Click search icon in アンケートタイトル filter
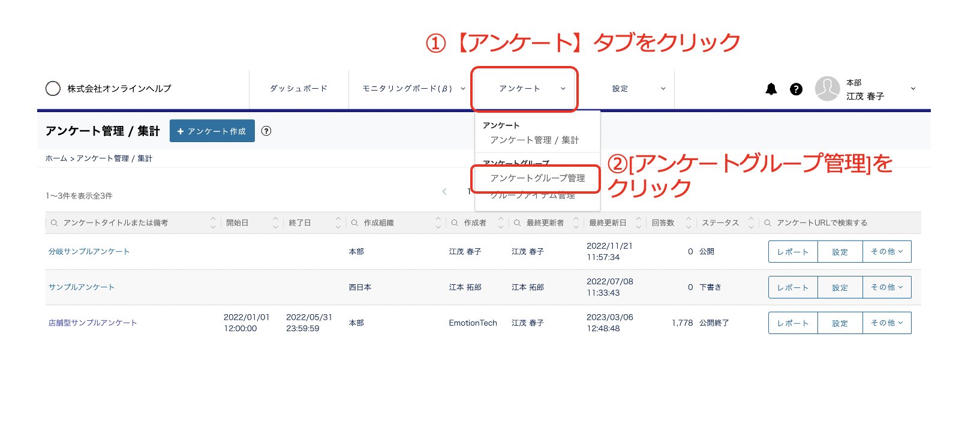This screenshot has width=980, height=427. pos(54,223)
